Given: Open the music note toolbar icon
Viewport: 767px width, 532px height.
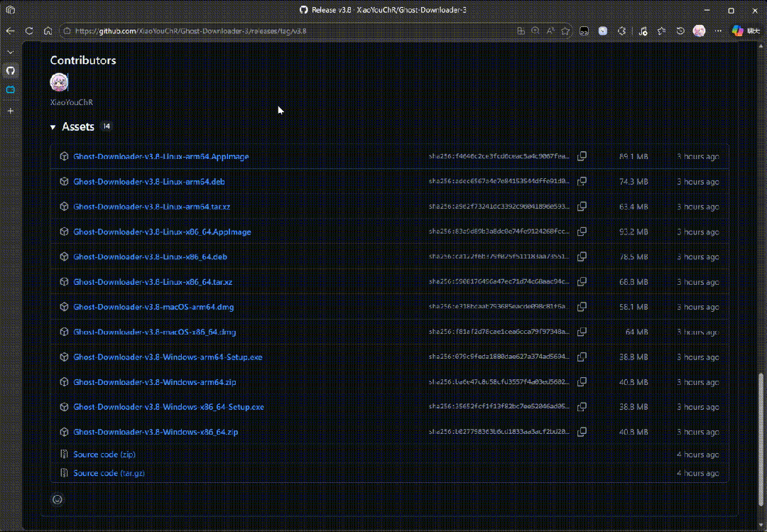Looking at the screenshot, I should [x=643, y=31].
